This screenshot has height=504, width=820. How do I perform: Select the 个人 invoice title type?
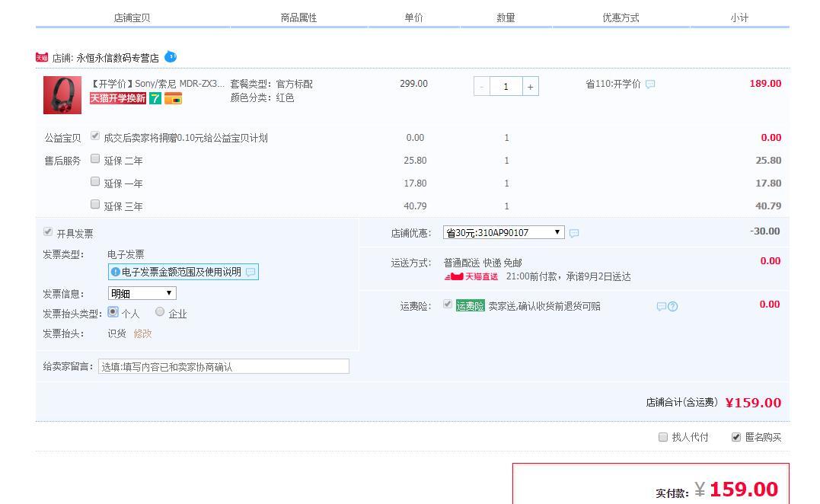click(113, 312)
